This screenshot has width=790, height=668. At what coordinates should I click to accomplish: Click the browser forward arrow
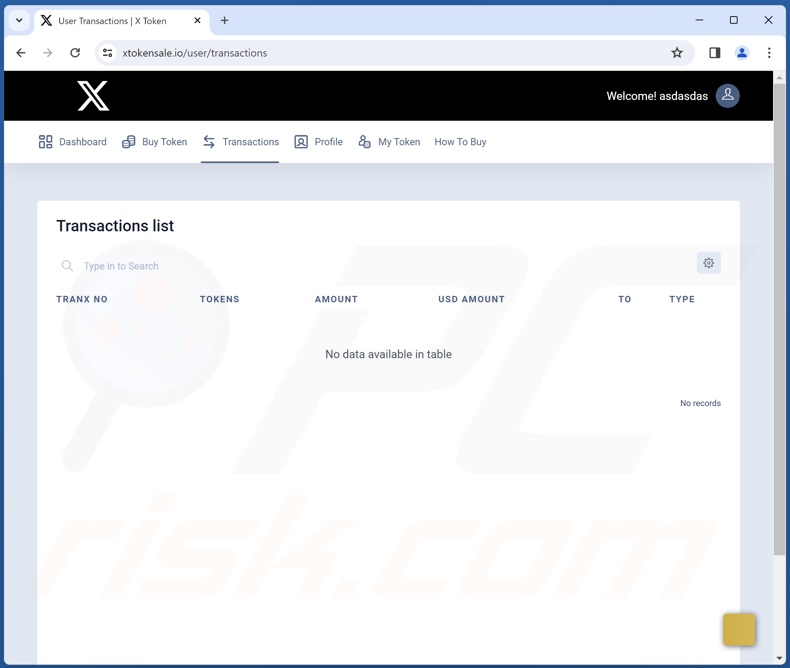tap(48, 53)
